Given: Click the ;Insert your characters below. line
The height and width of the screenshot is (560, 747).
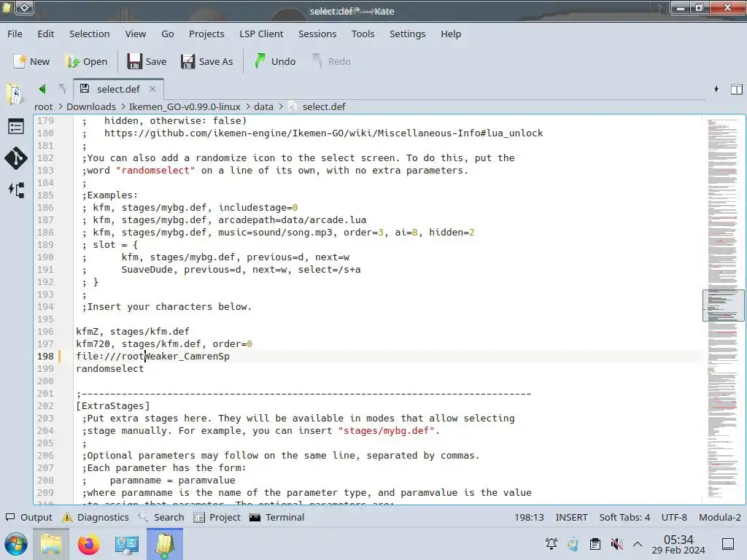Looking at the screenshot, I should tap(167, 307).
